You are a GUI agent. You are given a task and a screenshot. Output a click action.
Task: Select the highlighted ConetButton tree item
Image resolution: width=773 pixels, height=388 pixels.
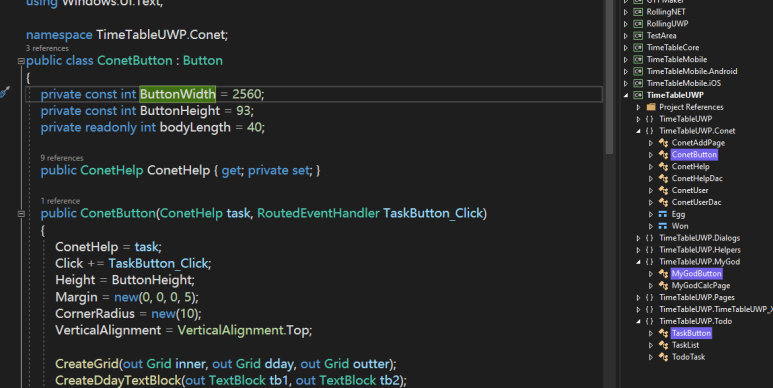pos(694,154)
